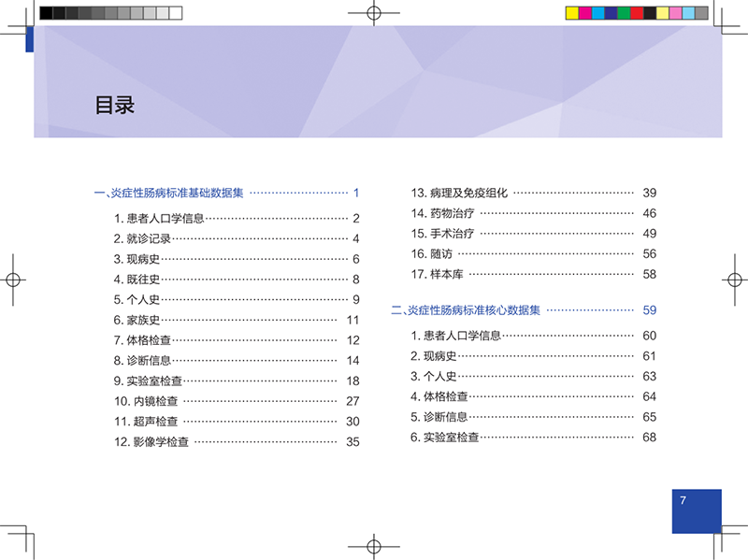748x560 pixels.
Task: Open section 二、炎症性肠病标准核心数据集
Action: tap(524, 310)
